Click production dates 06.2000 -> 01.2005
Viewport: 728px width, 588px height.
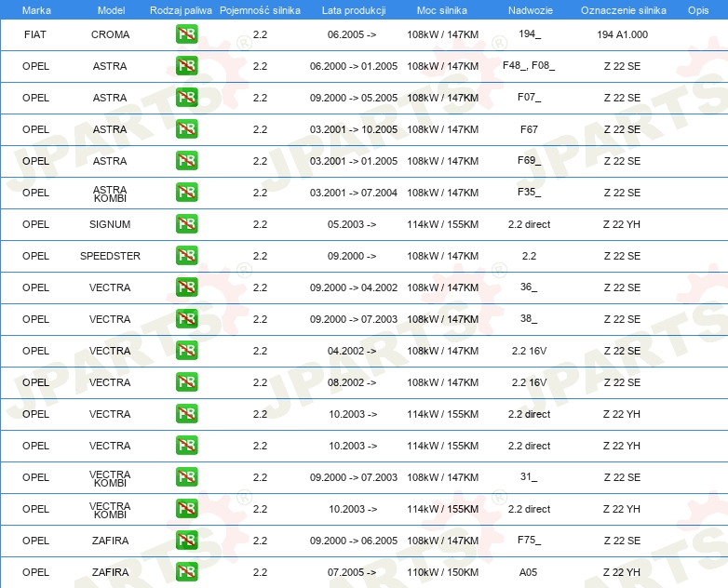coord(354,66)
